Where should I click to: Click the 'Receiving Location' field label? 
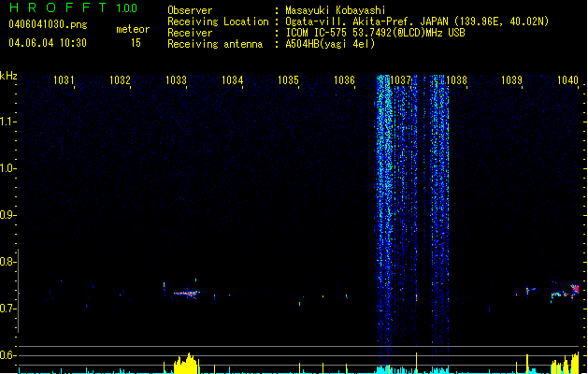pyautogui.click(x=218, y=22)
